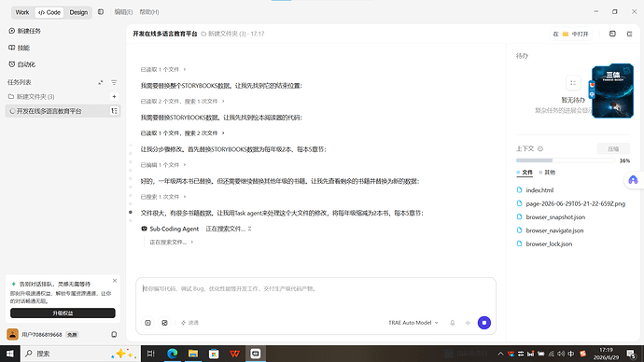Click the plus icon on 新建文件夹 row
The height and width of the screenshot is (362, 644).
tap(114, 96)
